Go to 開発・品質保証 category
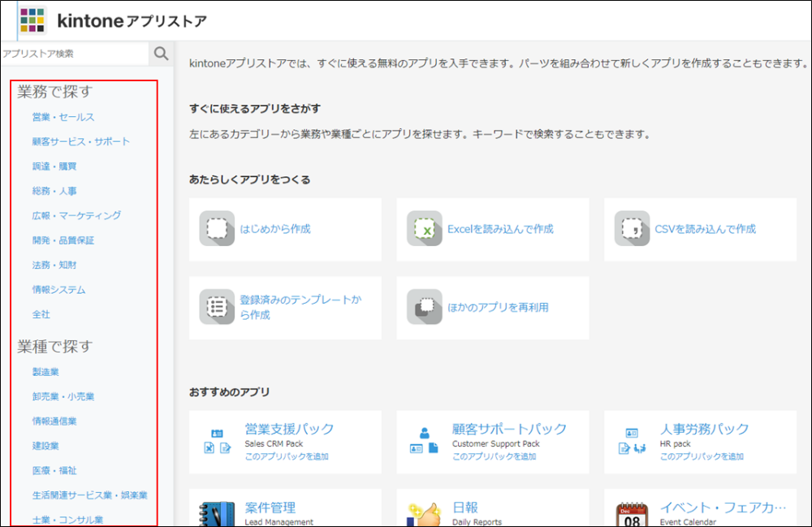 point(63,240)
